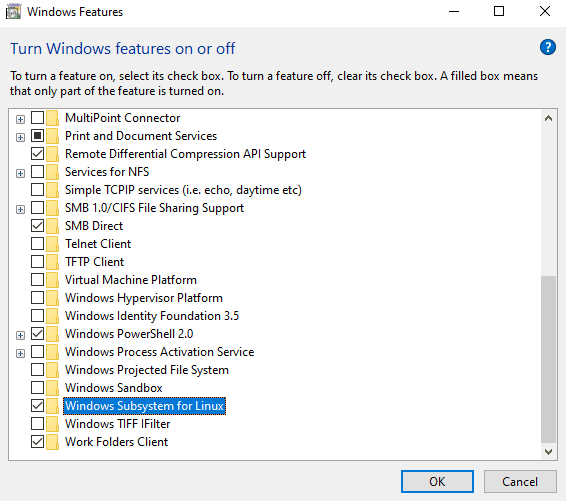Click the scrollbar down arrow

coord(548,452)
